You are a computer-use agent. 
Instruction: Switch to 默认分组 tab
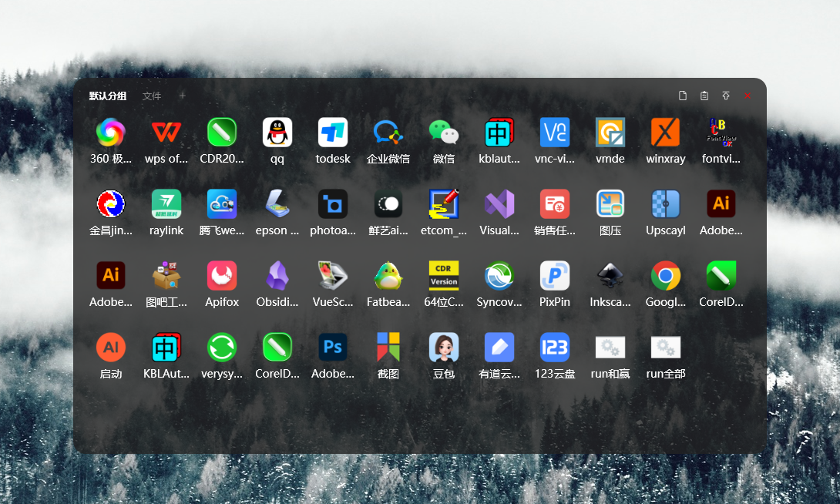(x=108, y=96)
